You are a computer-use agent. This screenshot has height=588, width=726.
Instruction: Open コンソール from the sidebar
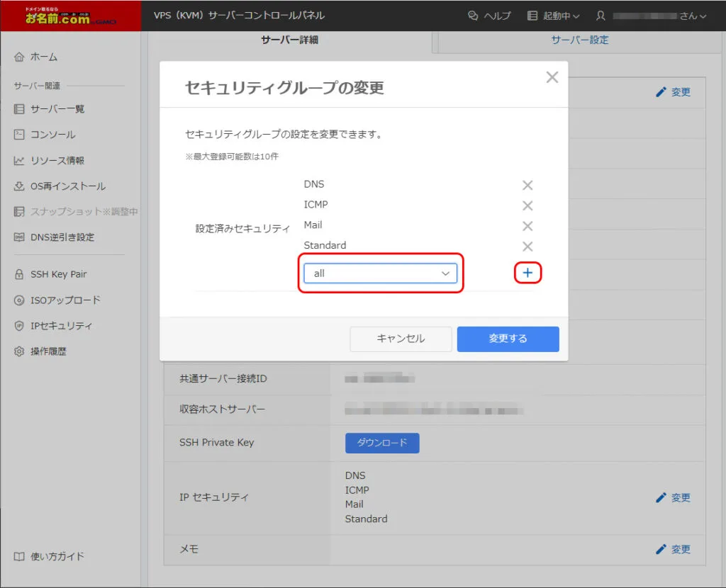click(x=52, y=135)
